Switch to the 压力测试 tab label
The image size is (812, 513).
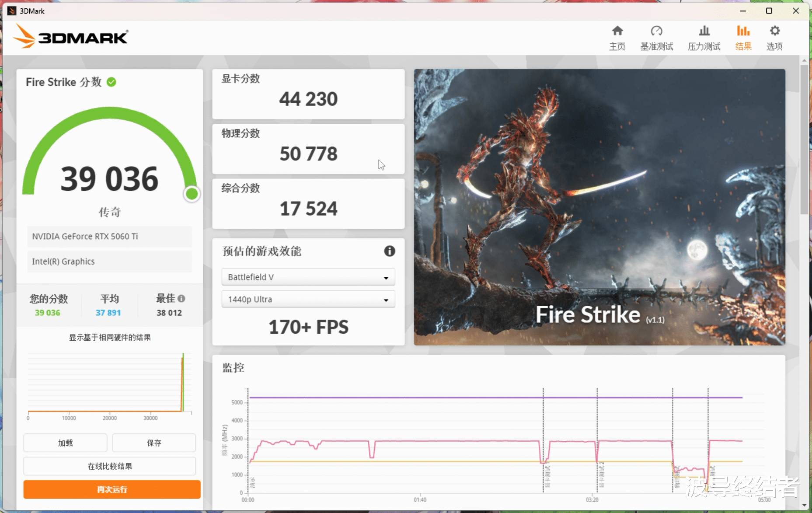[704, 46]
